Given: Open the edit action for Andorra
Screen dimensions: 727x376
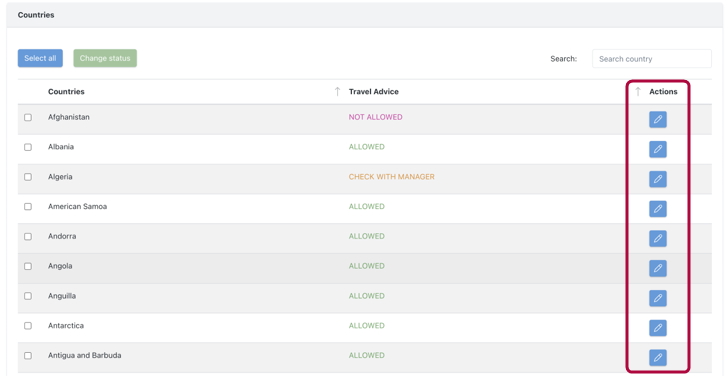Looking at the screenshot, I should coord(657,238).
